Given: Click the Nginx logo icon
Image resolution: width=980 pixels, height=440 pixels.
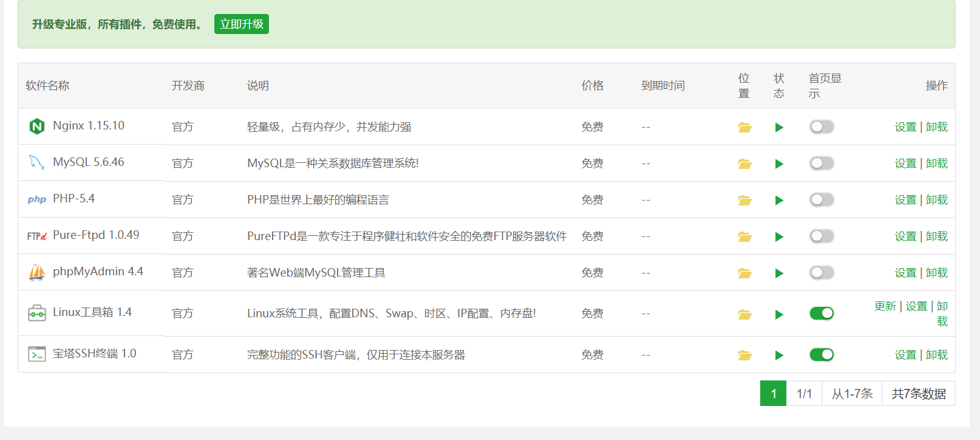Looking at the screenshot, I should coord(37,126).
